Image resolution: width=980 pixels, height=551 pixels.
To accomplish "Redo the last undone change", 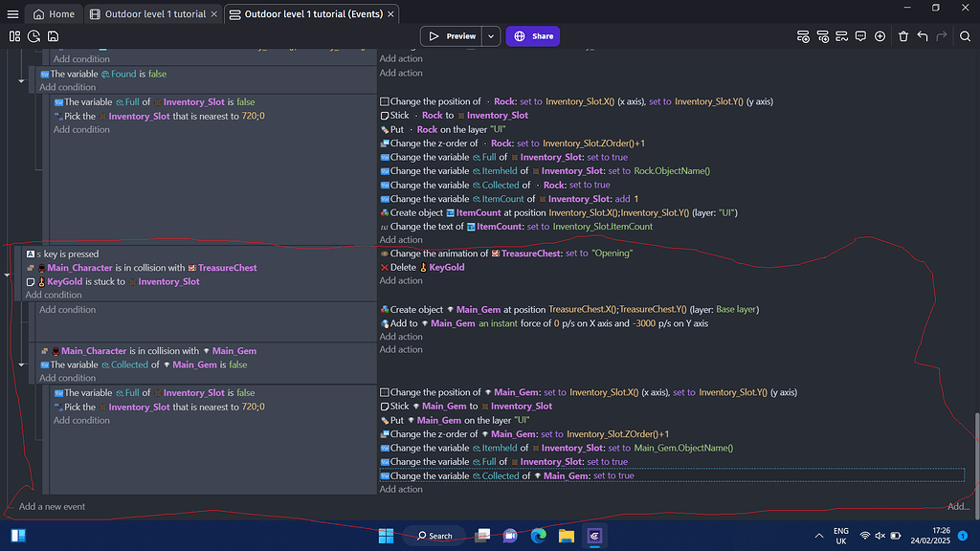I will tap(941, 35).
